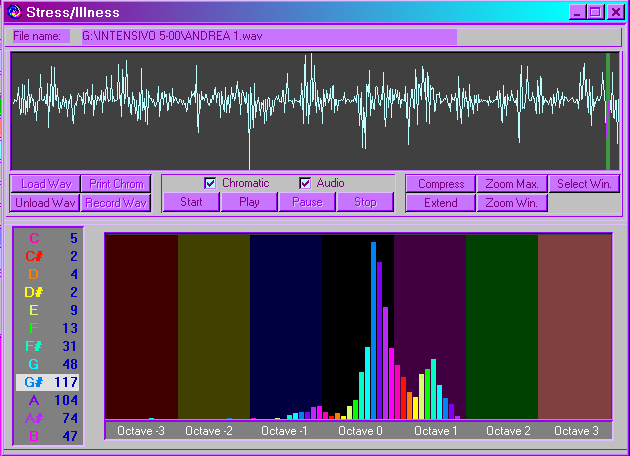Enable the Chromatic checkbox

click(210, 183)
